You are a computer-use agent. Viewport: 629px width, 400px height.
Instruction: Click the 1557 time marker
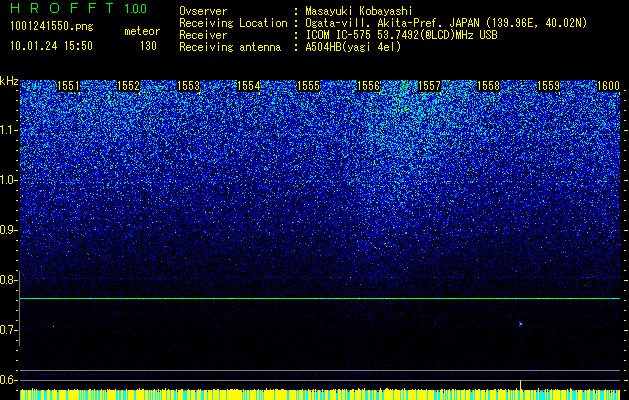(428, 86)
